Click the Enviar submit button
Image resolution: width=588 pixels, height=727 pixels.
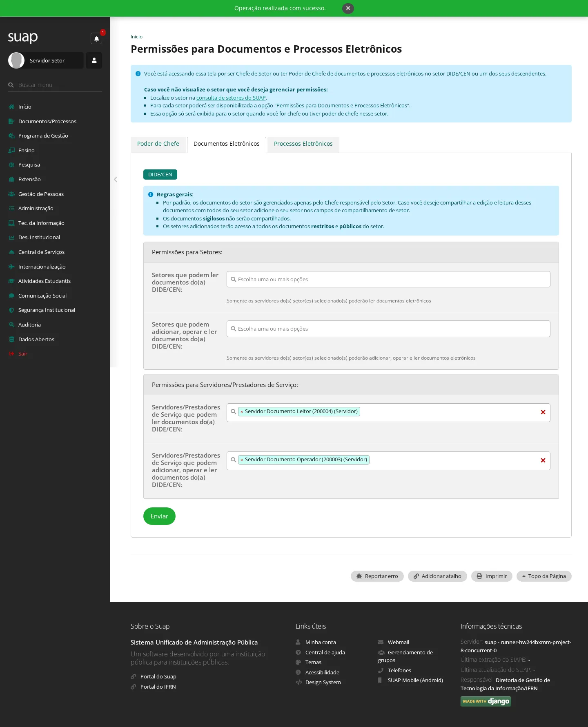(x=159, y=516)
